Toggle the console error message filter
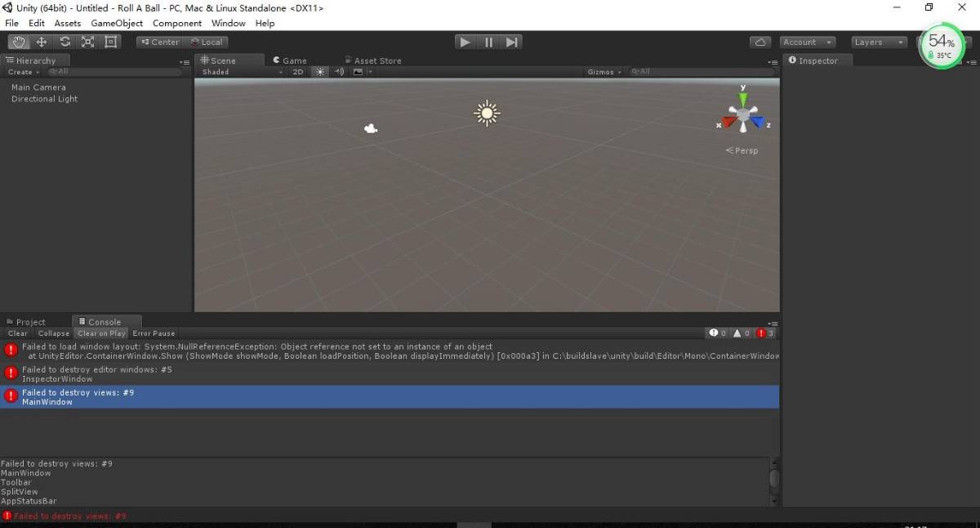This screenshot has width=980, height=528. pyautogui.click(x=765, y=333)
